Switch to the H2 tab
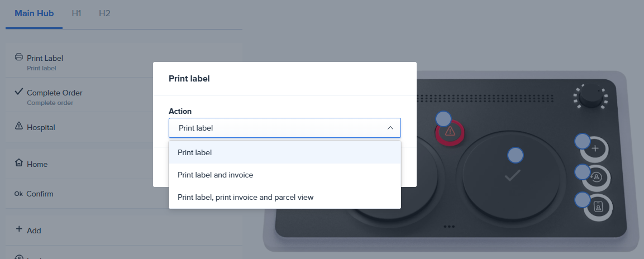 click(x=104, y=13)
